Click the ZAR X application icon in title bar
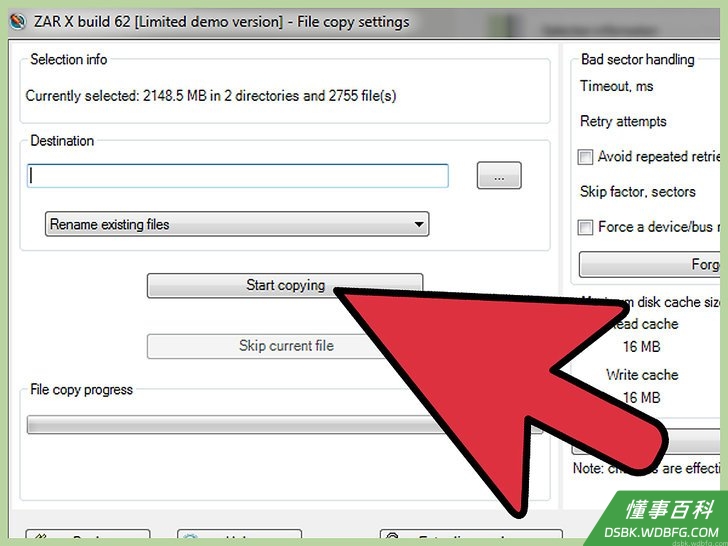 [x=17, y=22]
